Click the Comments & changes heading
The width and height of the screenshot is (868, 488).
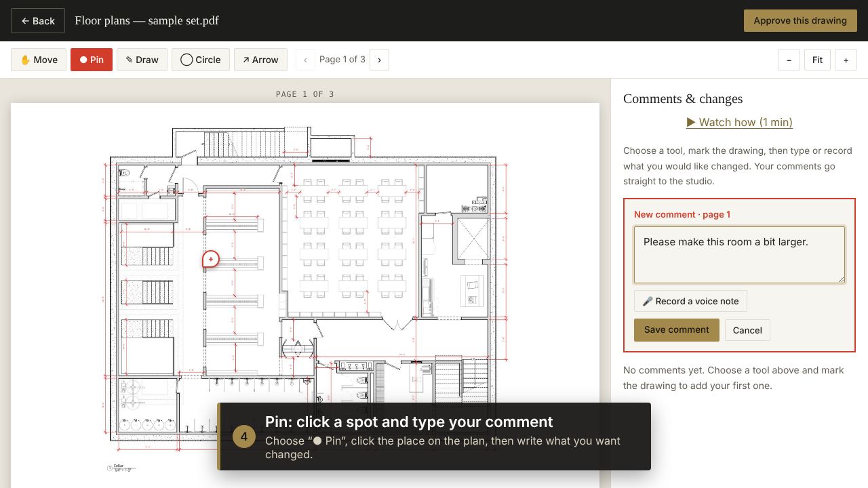pos(683,99)
